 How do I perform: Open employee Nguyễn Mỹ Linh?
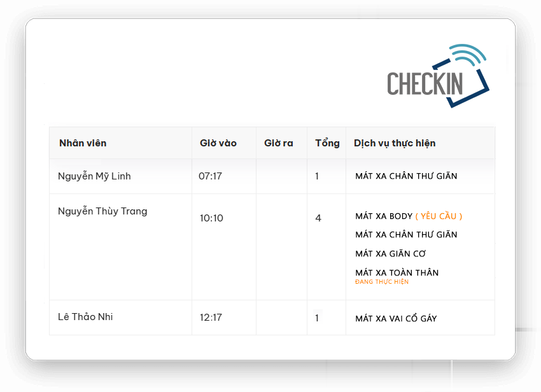click(94, 176)
